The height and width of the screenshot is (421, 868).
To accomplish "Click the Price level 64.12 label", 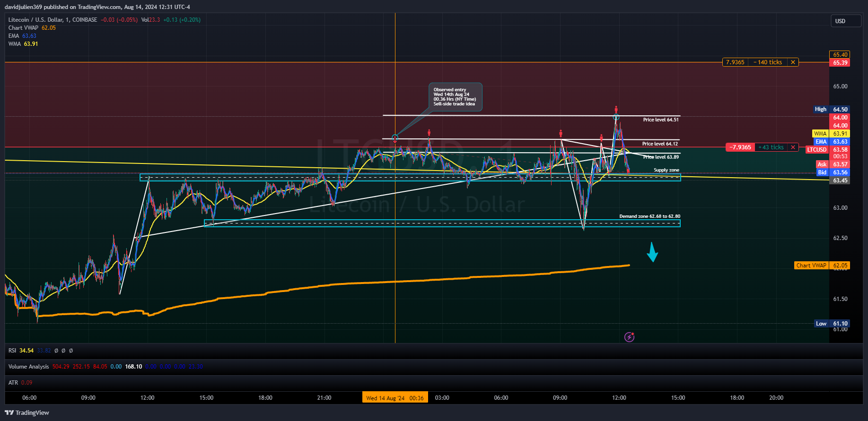I will [x=660, y=144].
